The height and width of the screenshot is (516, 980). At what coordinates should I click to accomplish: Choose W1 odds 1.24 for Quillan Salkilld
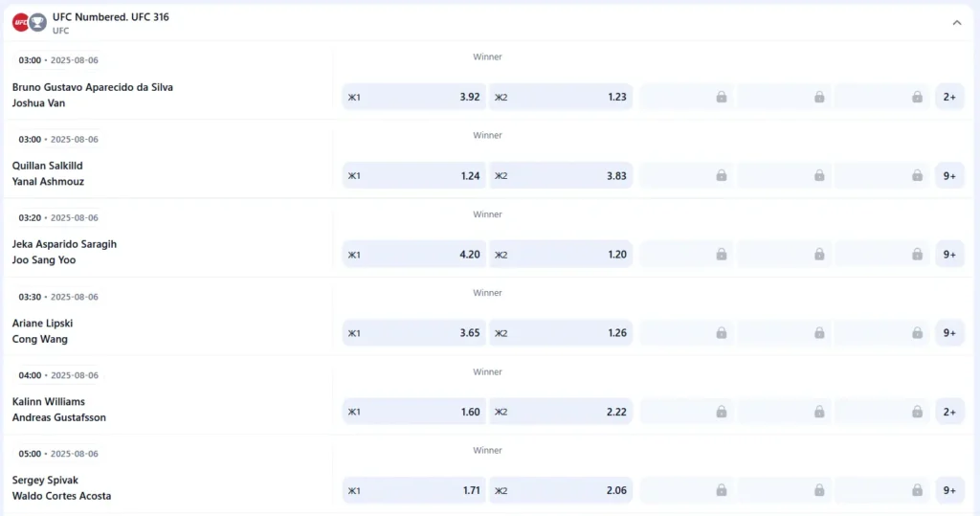tap(413, 175)
